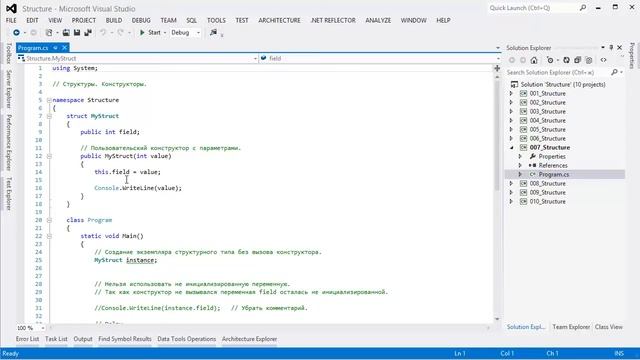Screen dimensions: 640x360
Task: Click the Navigate Forward toolbar icon
Action: coord(33,33)
